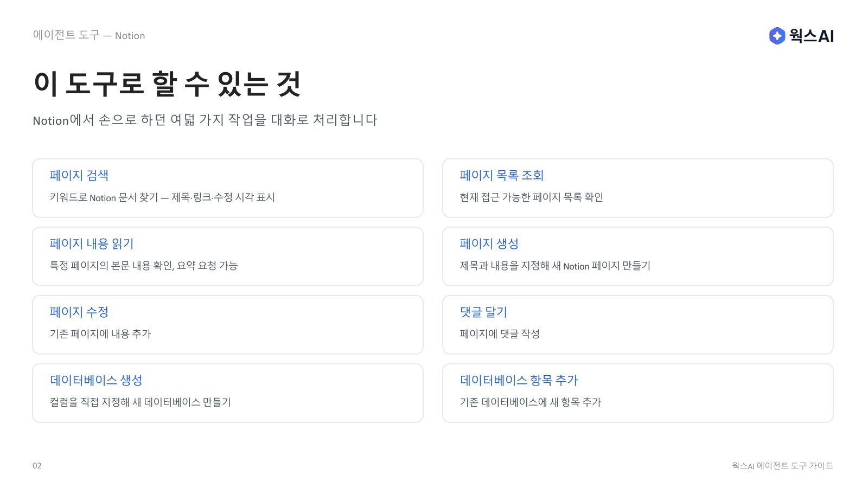This screenshot has width=868, height=488.
Task: Click the subtitle beginning with Notion에서 손으로
Action: coord(205,120)
